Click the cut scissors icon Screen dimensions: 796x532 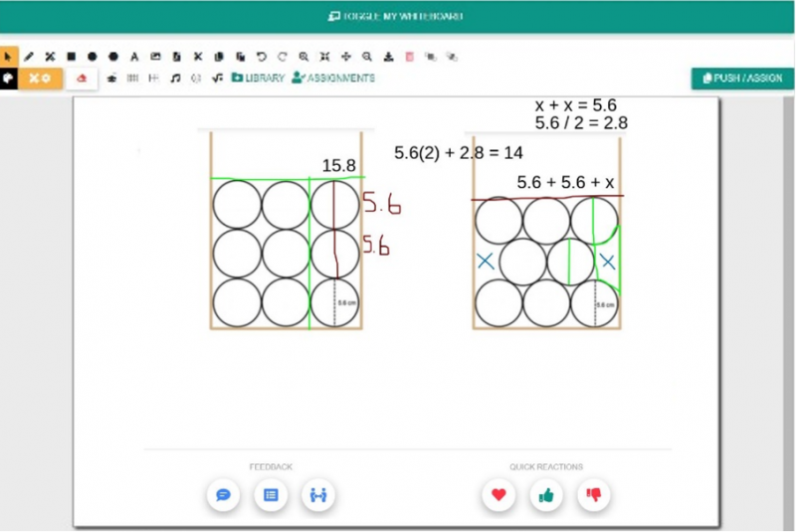tap(198, 57)
